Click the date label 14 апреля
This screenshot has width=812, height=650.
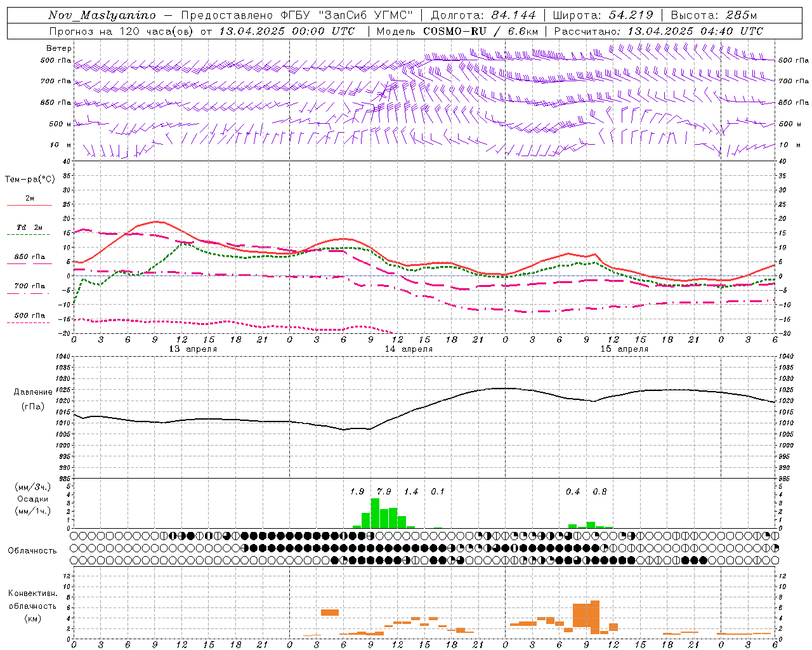coord(409,349)
